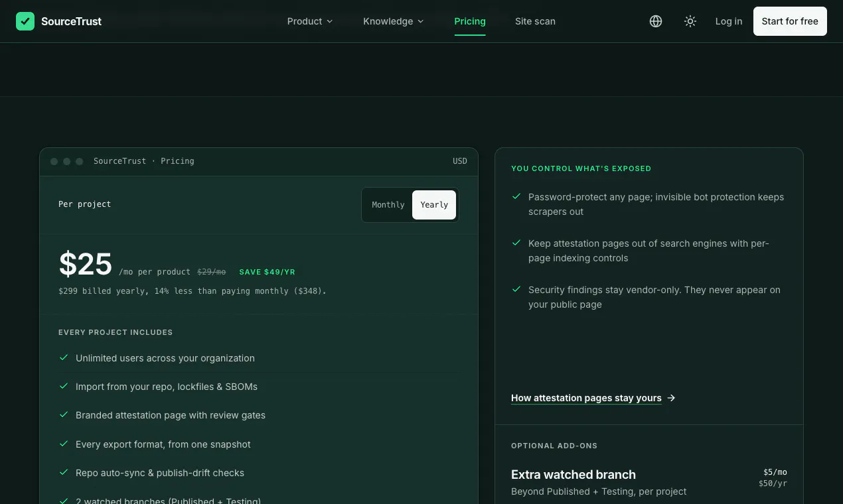Click 'Password-protect any page' feature text
The width and height of the screenshot is (843, 504).
pyautogui.click(x=656, y=204)
